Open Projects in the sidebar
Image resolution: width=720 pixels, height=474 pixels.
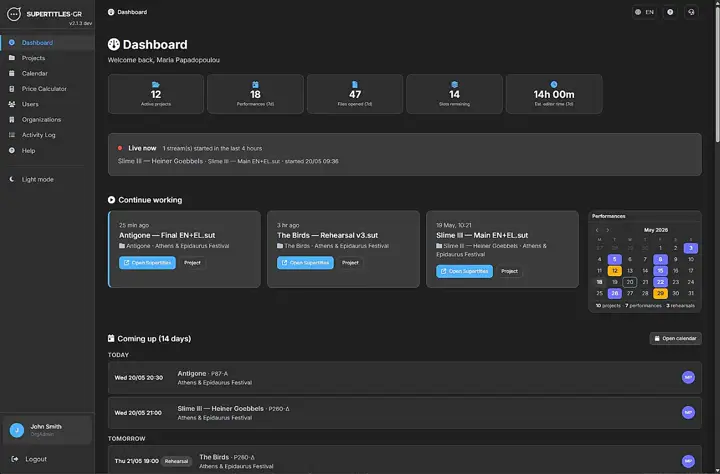coord(47,58)
